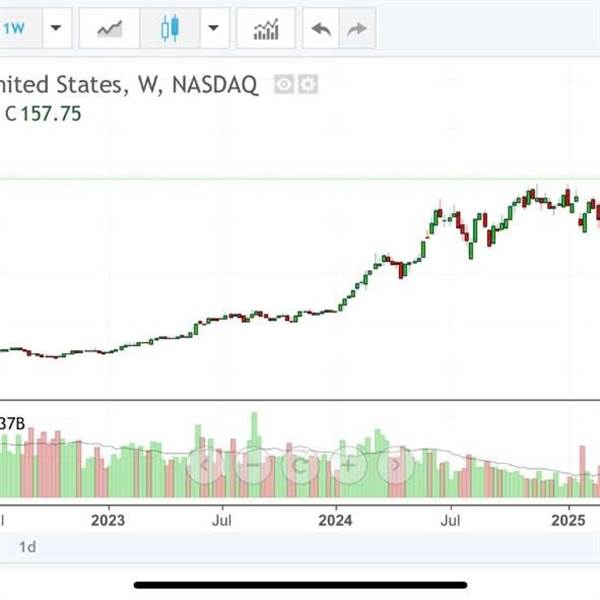
Task: Switch to area chart style icon
Action: click(109, 28)
